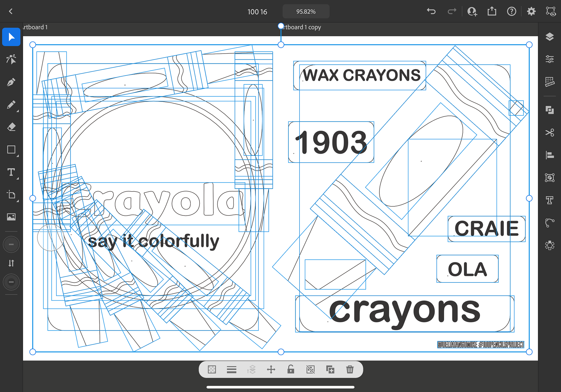Viewport: 561px width, 392px height.
Task: Activate the Eraser tool
Action: [x=11, y=127]
